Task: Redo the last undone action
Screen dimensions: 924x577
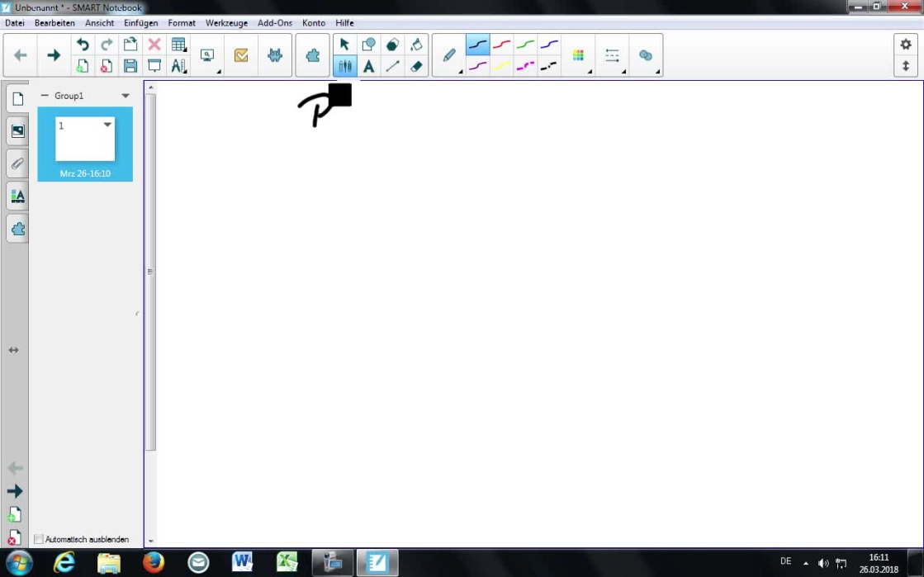Action: pyautogui.click(x=107, y=45)
